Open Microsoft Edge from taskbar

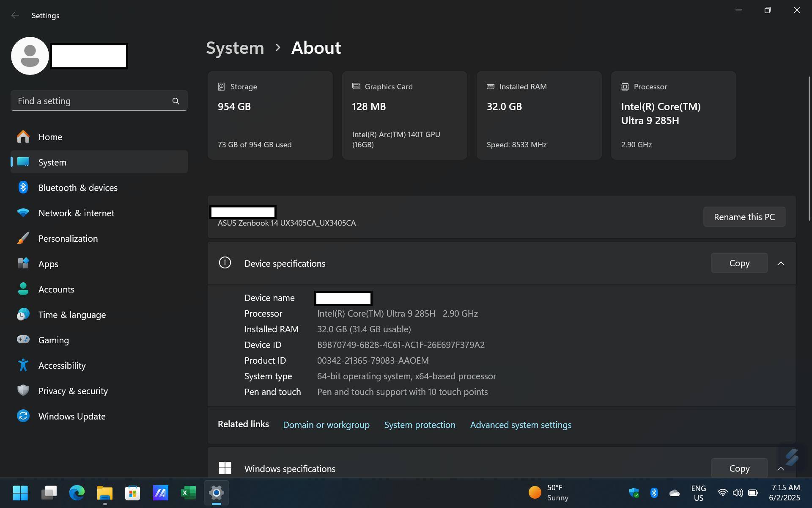click(77, 493)
